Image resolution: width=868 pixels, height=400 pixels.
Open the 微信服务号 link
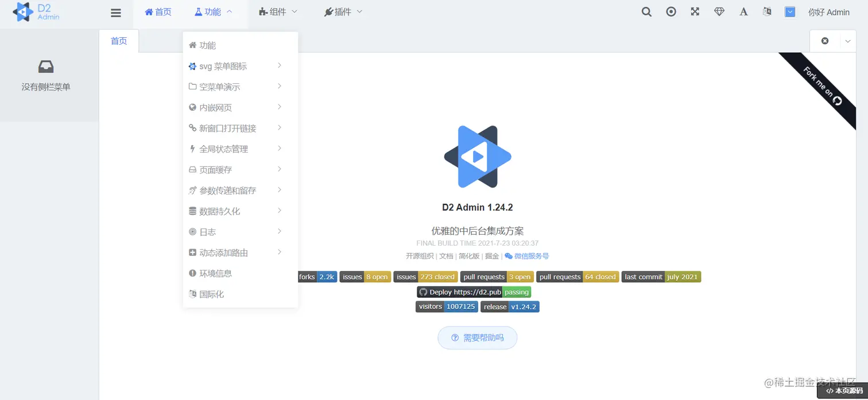coord(526,256)
